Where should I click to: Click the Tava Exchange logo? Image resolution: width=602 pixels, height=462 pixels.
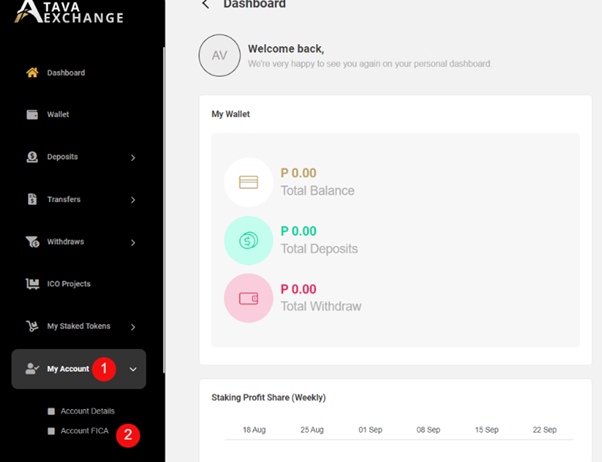[70, 12]
